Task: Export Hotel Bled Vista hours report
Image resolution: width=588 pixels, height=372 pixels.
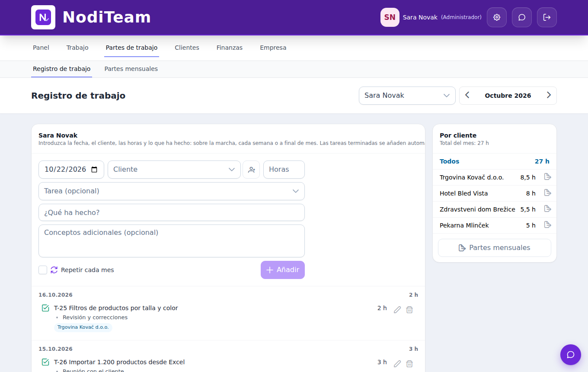Action: coord(547,193)
